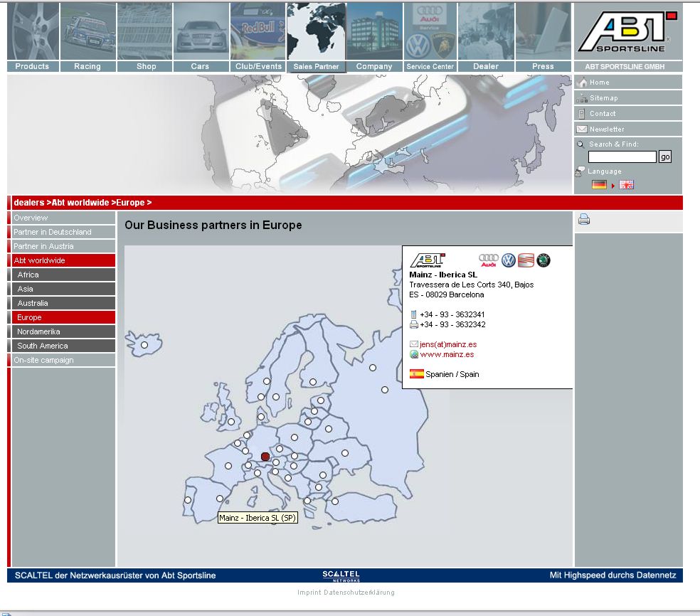This screenshot has width=700, height=616.
Task: Click the Sitemap icon
Action: click(x=582, y=98)
